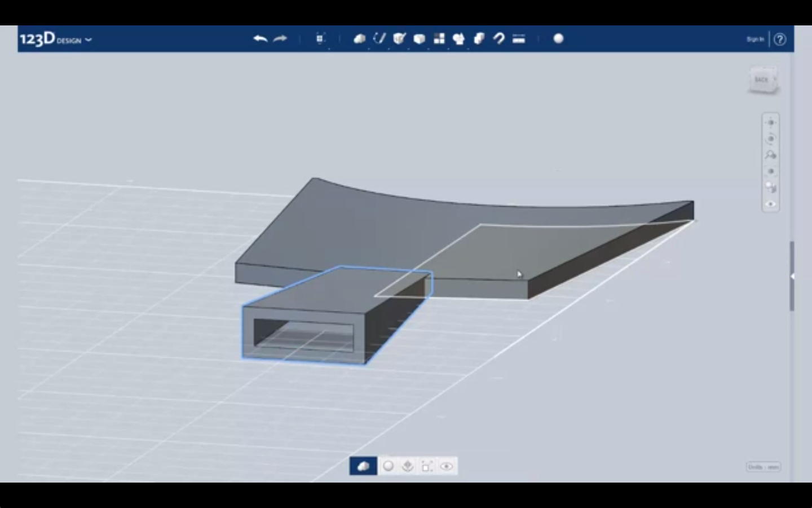Screen dimensions: 812x508
Task: Open the Units mm setting
Action: click(764, 467)
